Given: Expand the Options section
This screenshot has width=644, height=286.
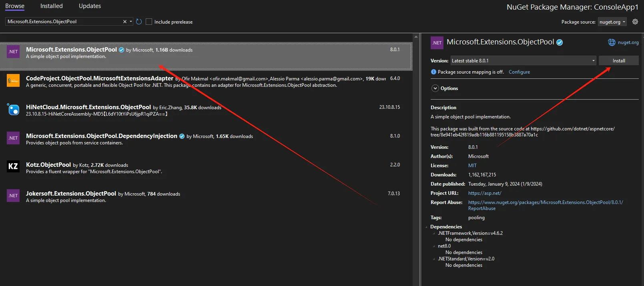Looking at the screenshot, I should 435,88.
